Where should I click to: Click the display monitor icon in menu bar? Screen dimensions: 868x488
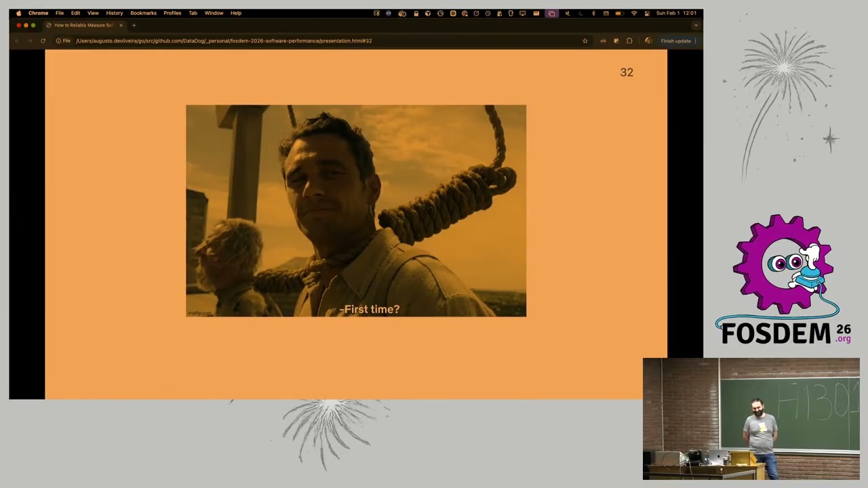pyautogui.click(x=523, y=13)
